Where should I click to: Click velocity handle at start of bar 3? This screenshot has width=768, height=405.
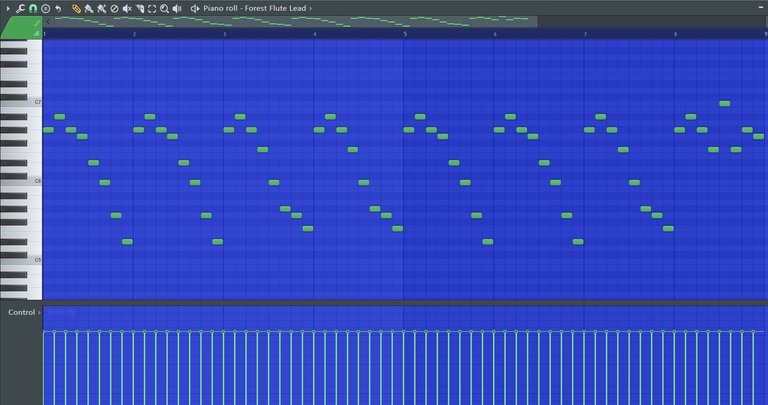click(x=224, y=332)
